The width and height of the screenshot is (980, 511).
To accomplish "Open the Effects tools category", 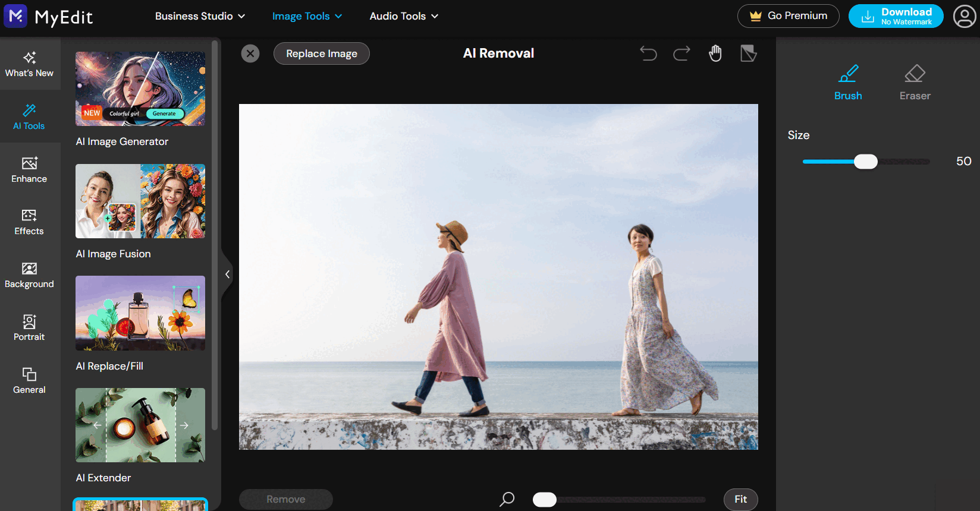I will pos(29,222).
